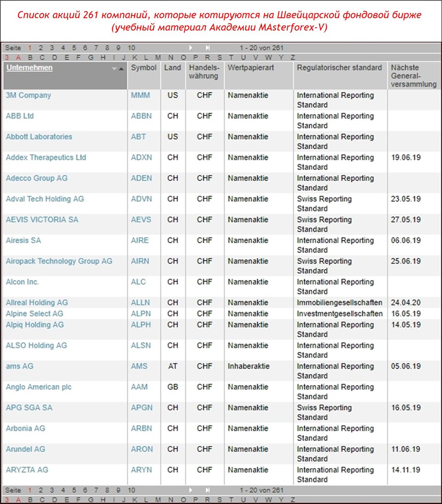Viewport: 442px width, 504px height.
Task: Open Airesis SA link
Action: [x=23, y=241]
